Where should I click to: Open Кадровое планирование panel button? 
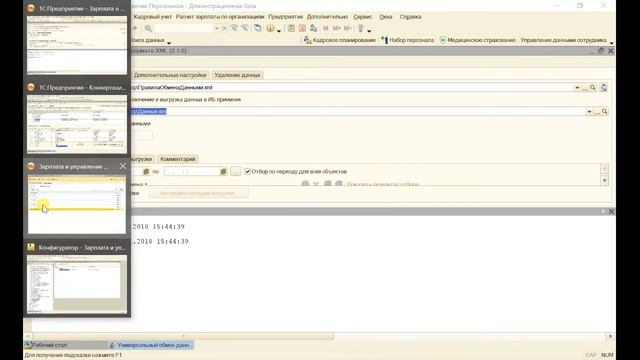[340, 40]
